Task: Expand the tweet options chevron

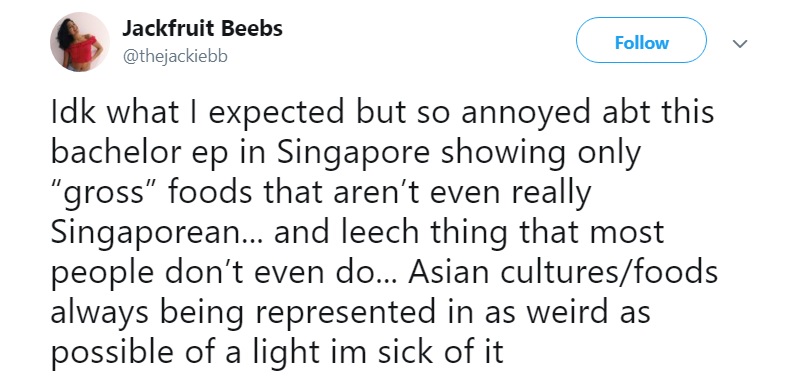Action: pyautogui.click(x=739, y=44)
